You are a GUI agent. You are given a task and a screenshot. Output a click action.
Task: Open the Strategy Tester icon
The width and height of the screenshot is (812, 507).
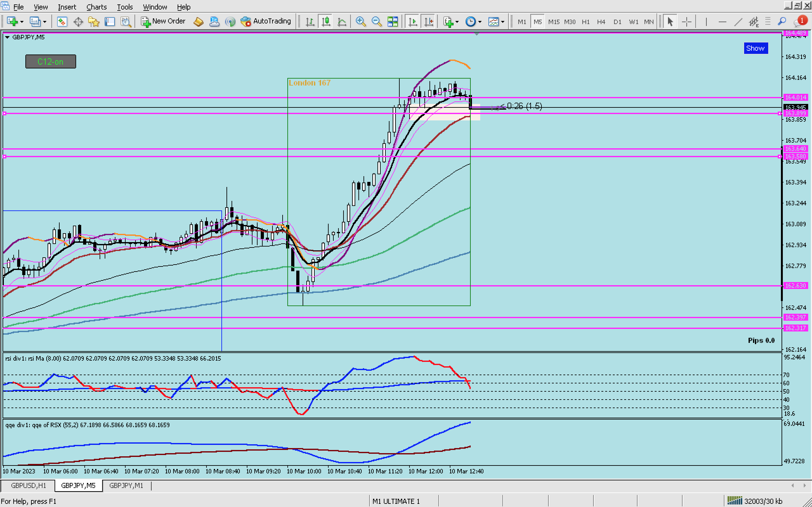126,22
